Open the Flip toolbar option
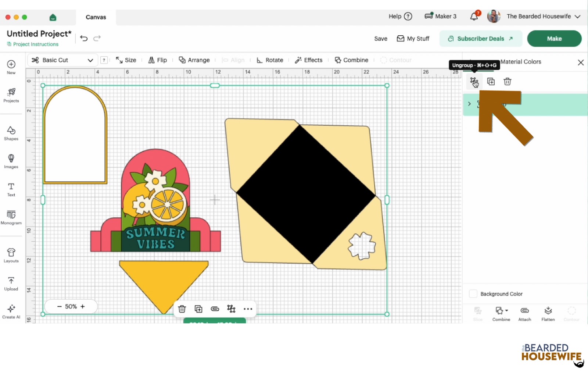This screenshot has width=588, height=374. (157, 60)
